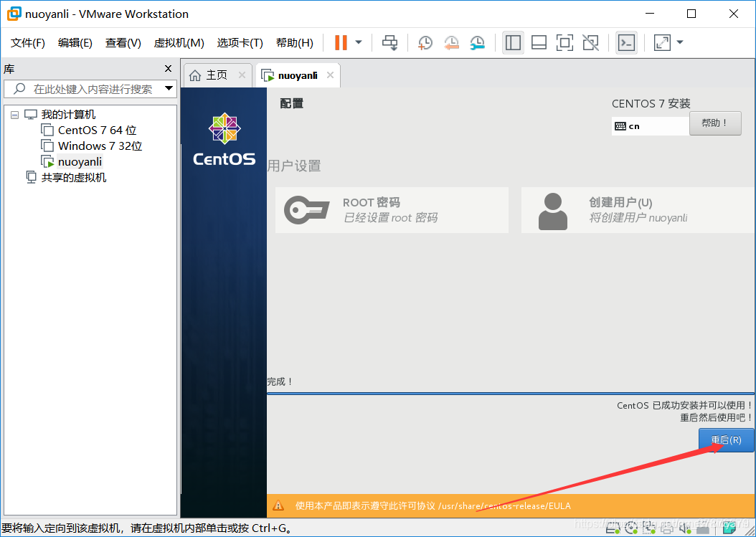The width and height of the screenshot is (756, 537).
Task: Maximize the VMware Workstation window
Action: tap(691, 14)
